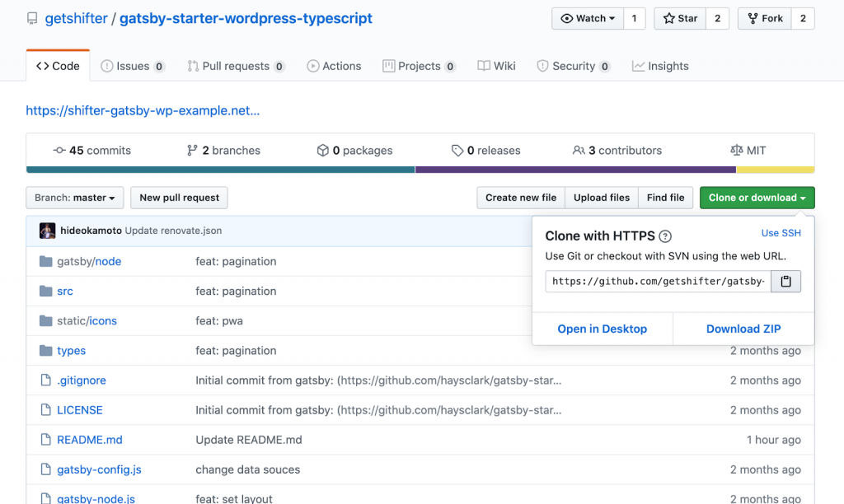Open the gatsby-config.js file
Image resolution: width=844 pixels, height=504 pixels.
point(99,469)
